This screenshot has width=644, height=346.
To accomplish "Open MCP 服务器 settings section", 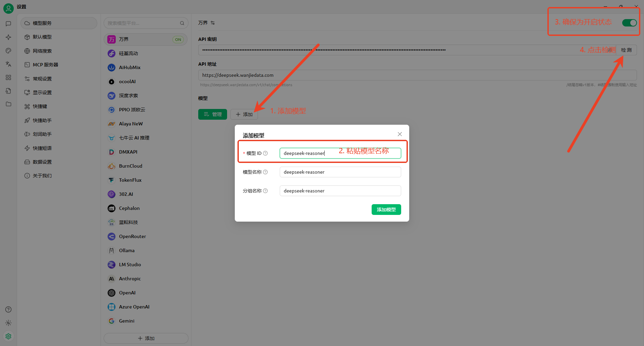I will point(59,65).
